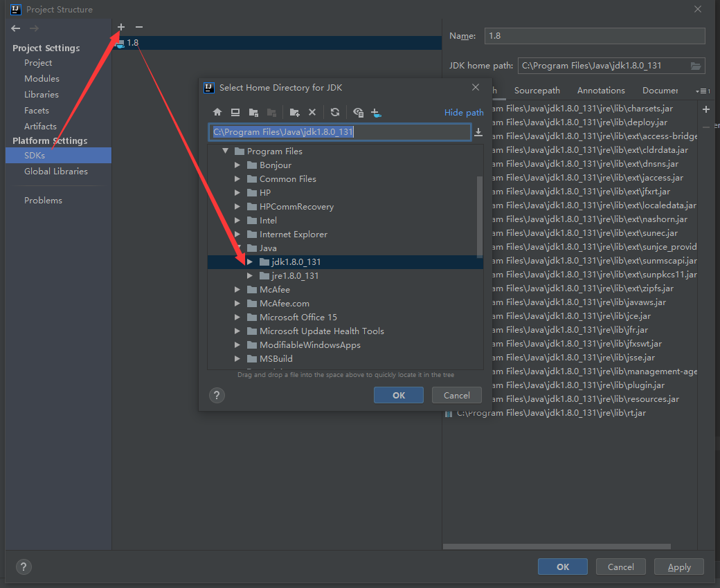Switch to the Documentation tab
The width and height of the screenshot is (720, 588).
tap(660, 91)
